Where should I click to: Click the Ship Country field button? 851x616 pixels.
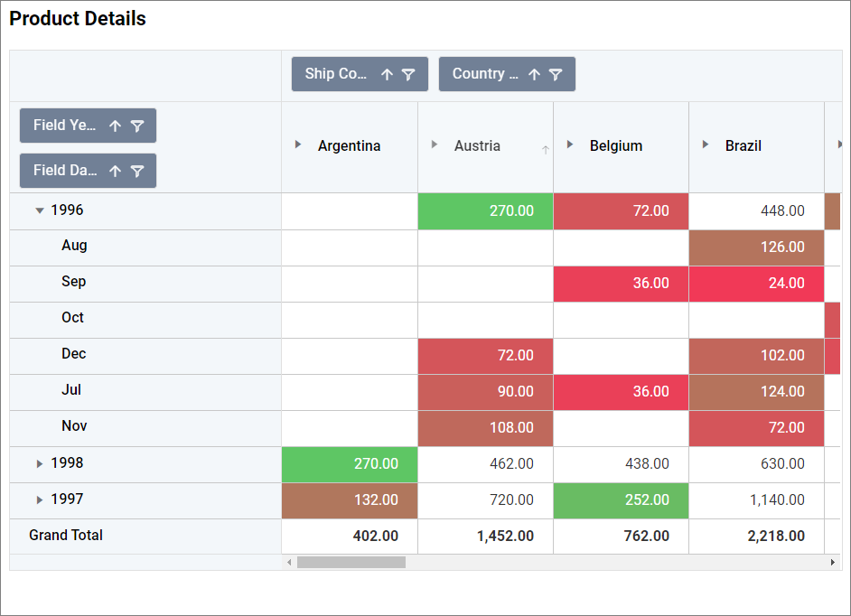(335, 75)
